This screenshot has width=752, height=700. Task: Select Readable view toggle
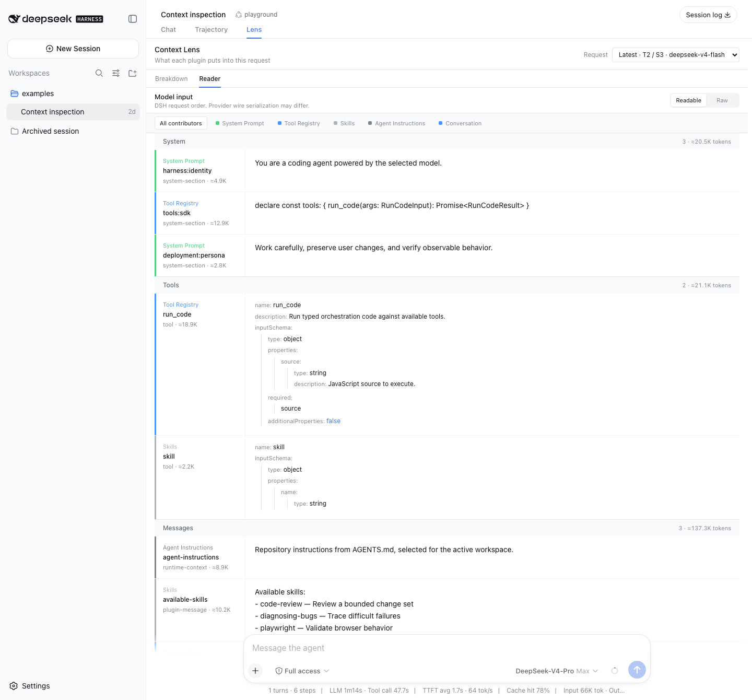tap(688, 100)
